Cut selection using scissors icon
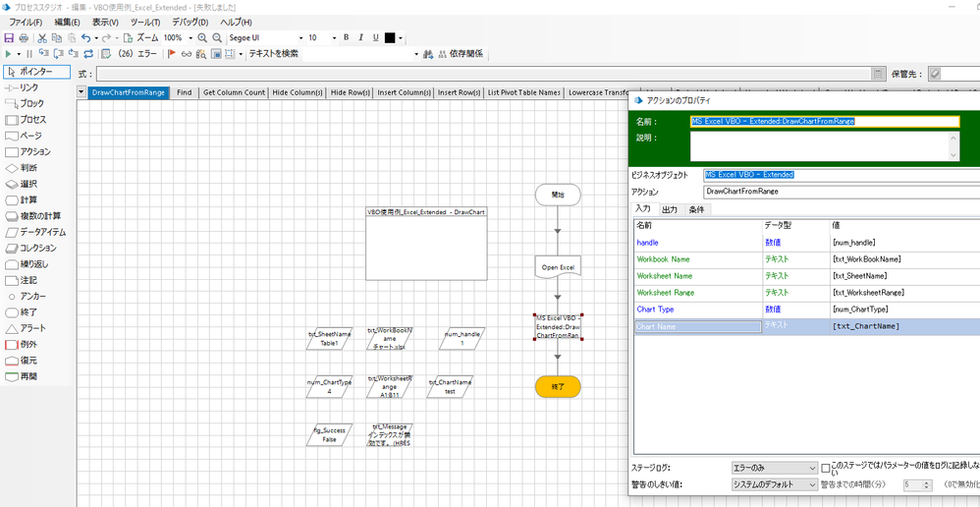This screenshot has width=980, height=507. click(42, 37)
